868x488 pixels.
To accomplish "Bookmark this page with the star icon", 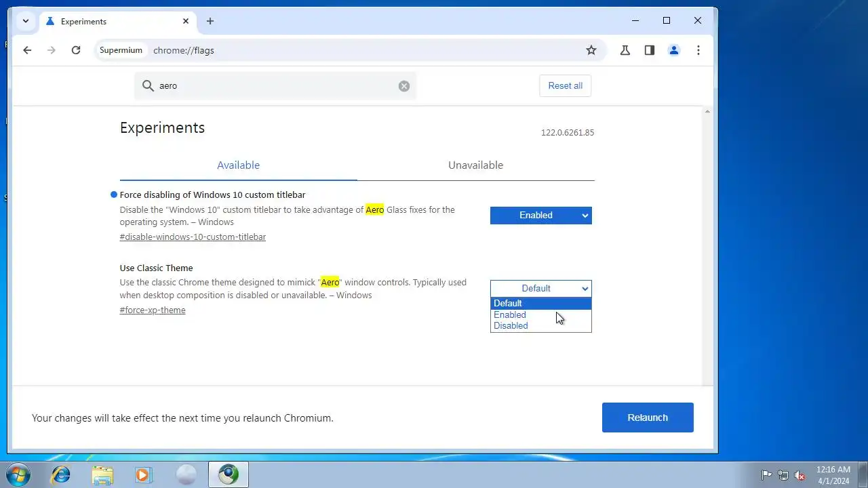I will tap(591, 50).
